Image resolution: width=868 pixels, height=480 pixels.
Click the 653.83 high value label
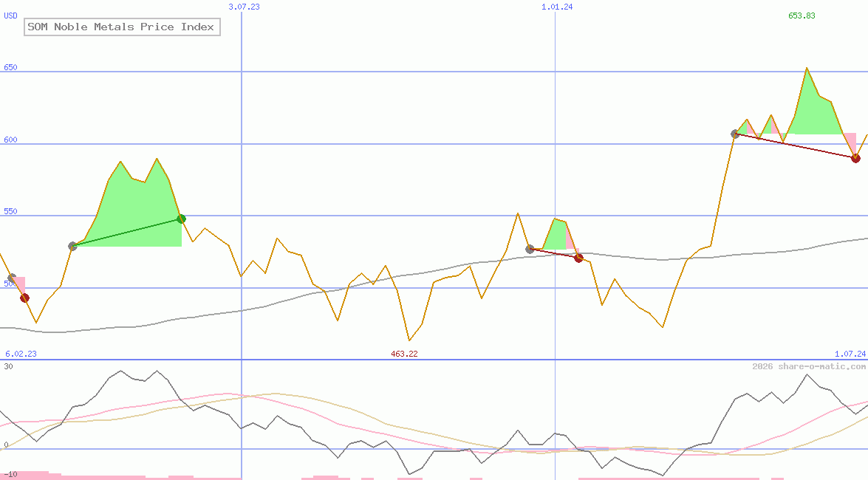click(802, 13)
